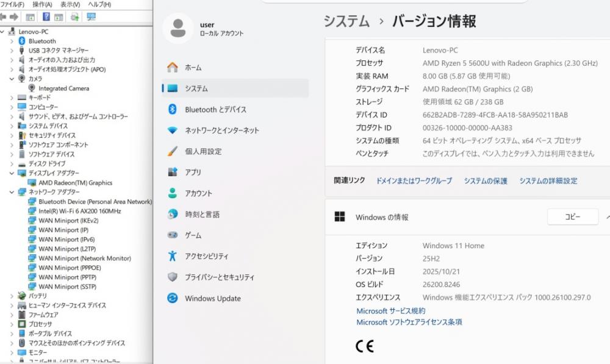Click the システム breadcrumb link

pyautogui.click(x=346, y=21)
